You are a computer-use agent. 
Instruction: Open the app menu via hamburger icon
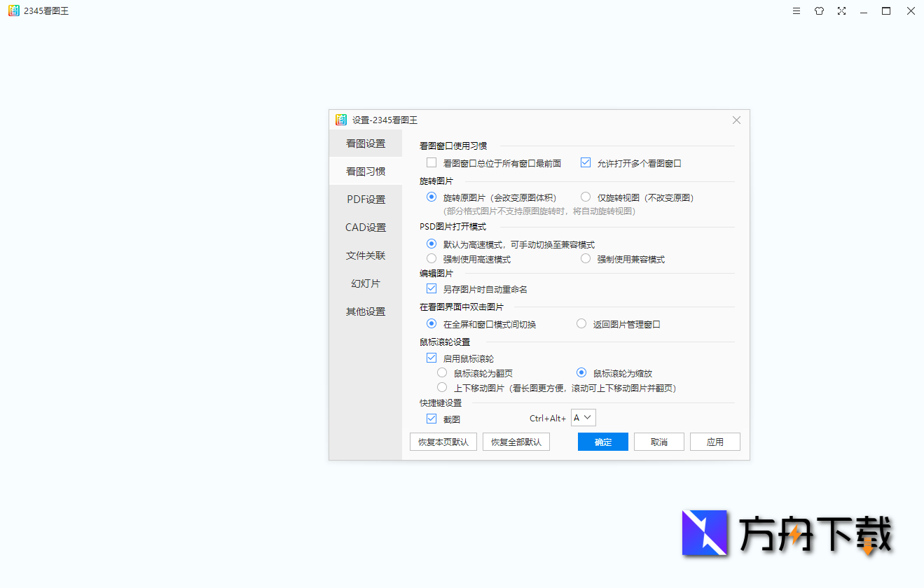pos(796,10)
